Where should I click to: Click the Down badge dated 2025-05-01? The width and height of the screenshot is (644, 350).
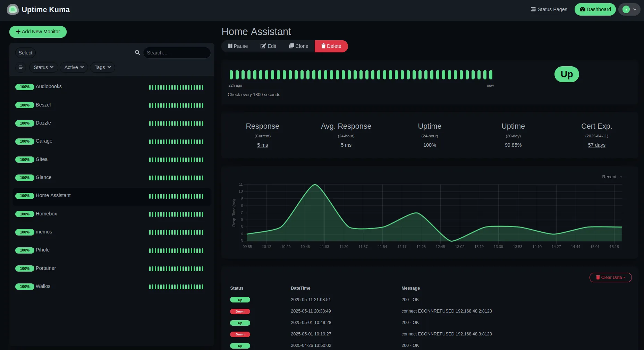[240, 334]
